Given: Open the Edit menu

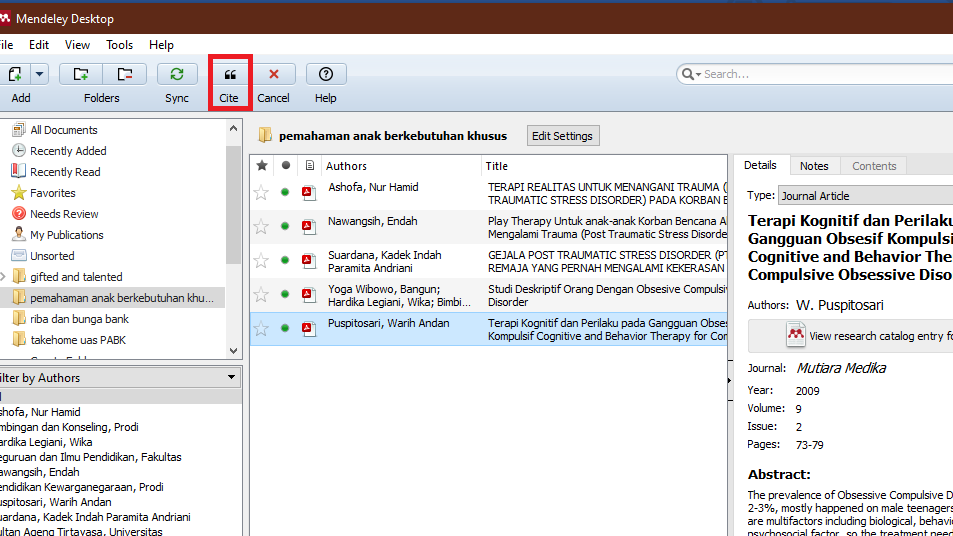Looking at the screenshot, I should (39, 45).
